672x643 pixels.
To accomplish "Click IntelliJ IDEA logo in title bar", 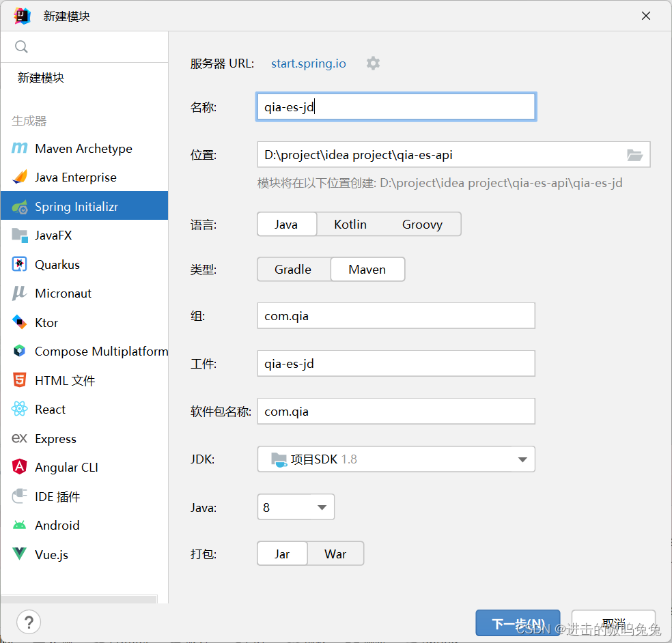I will 22,16.
